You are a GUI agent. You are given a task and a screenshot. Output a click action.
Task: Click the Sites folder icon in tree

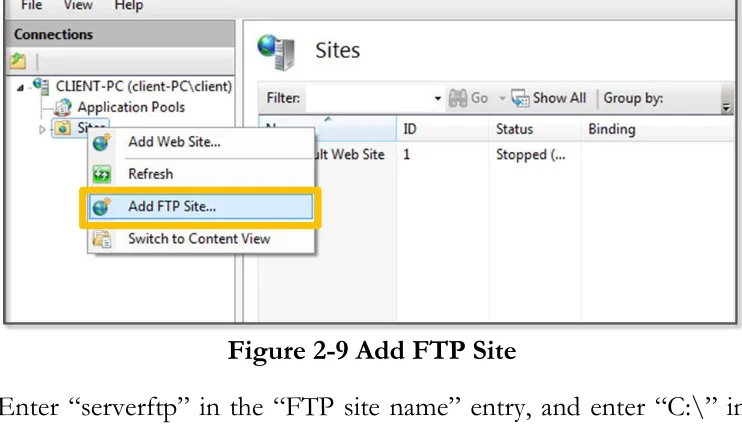click(x=62, y=128)
